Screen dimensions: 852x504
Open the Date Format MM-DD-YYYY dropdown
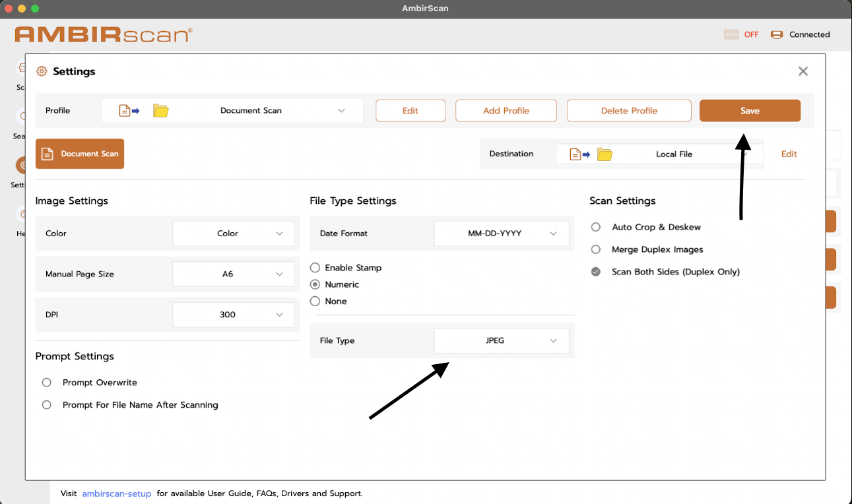coord(502,234)
